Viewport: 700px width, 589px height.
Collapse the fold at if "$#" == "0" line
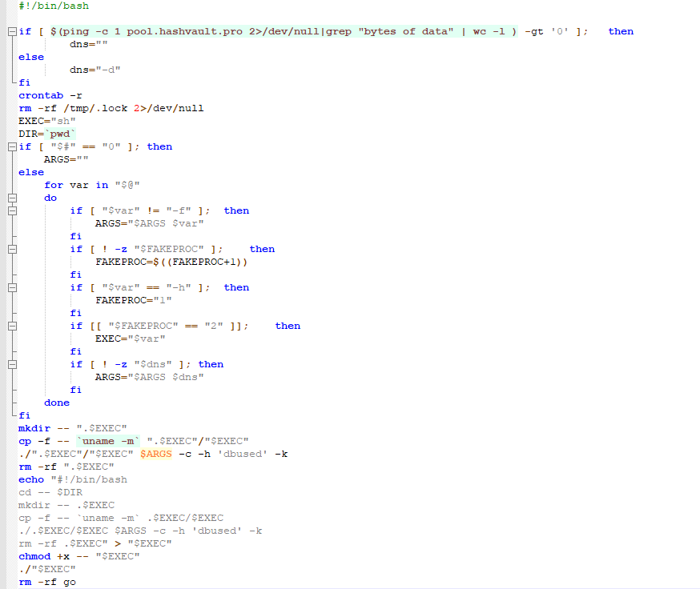pos(13,146)
